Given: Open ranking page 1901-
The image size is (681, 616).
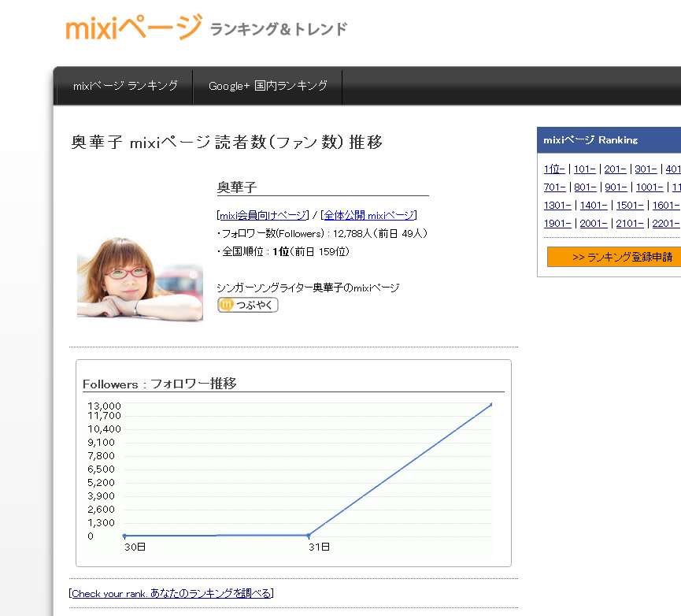Looking at the screenshot, I should [x=557, y=223].
